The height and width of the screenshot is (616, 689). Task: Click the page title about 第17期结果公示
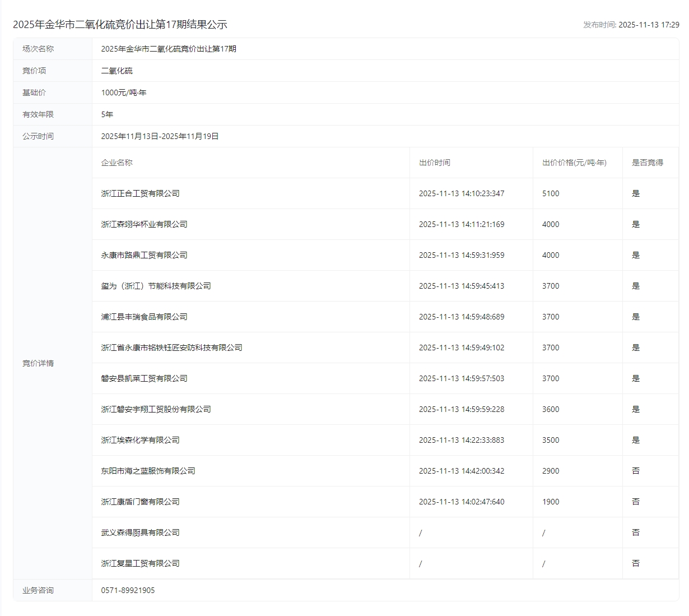pos(120,25)
